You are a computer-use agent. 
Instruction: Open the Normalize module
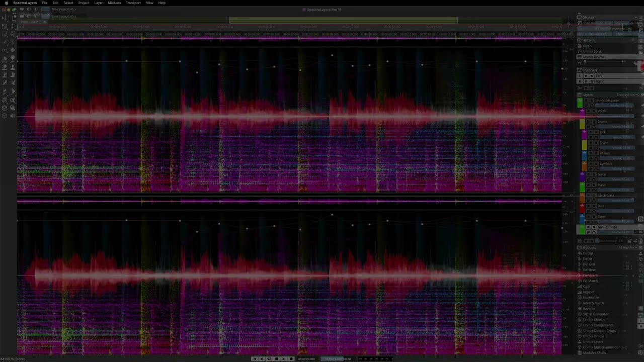[591, 297]
